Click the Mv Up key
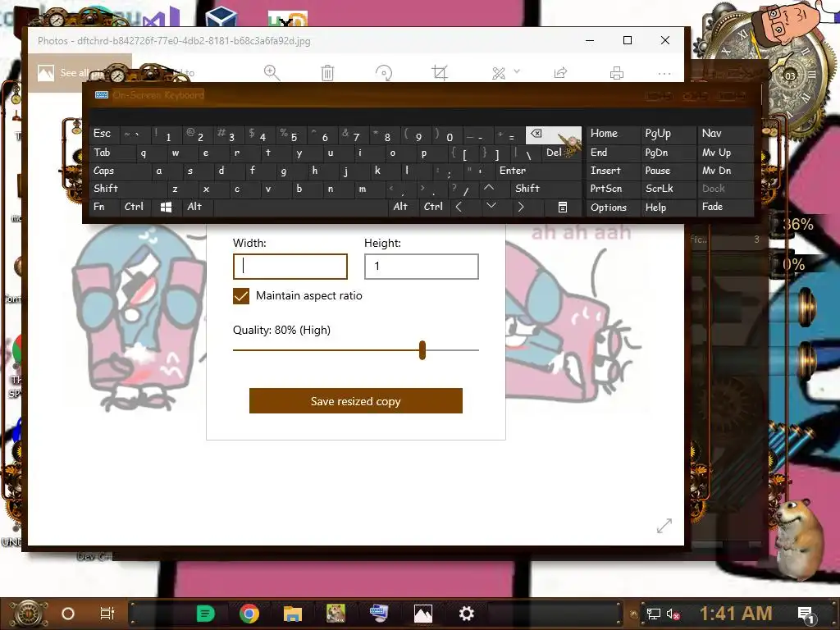Image resolution: width=840 pixels, height=630 pixels. click(x=725, y=153)
